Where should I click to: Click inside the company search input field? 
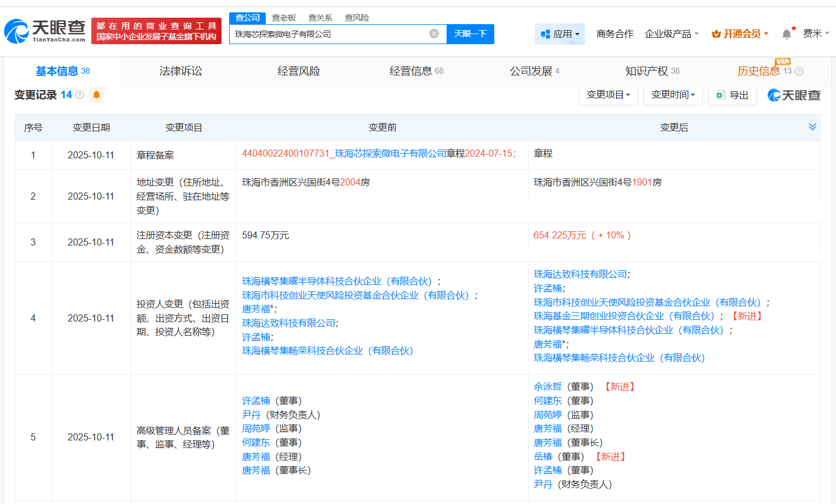330,34
